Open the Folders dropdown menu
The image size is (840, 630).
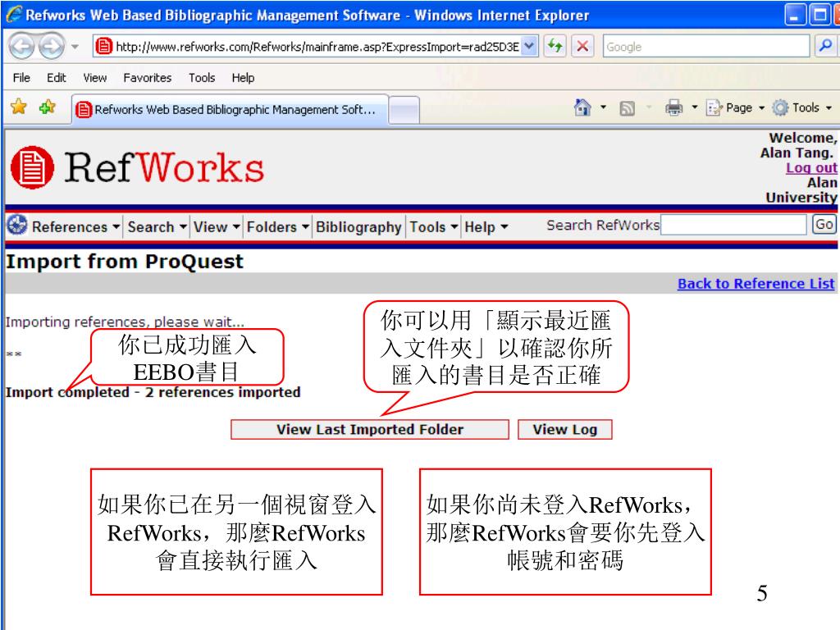coord(277,226)
